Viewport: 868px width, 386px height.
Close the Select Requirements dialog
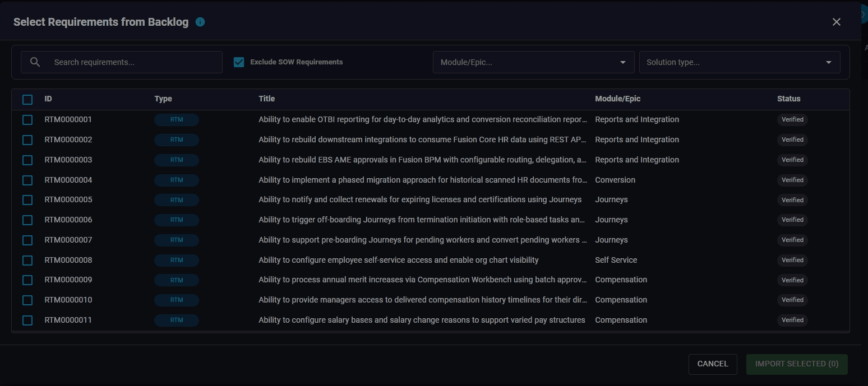coord(837,22)
